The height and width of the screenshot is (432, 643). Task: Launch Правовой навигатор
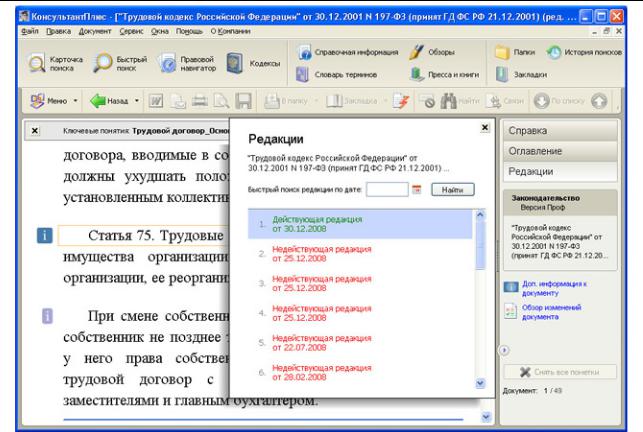tap(187, 64)
